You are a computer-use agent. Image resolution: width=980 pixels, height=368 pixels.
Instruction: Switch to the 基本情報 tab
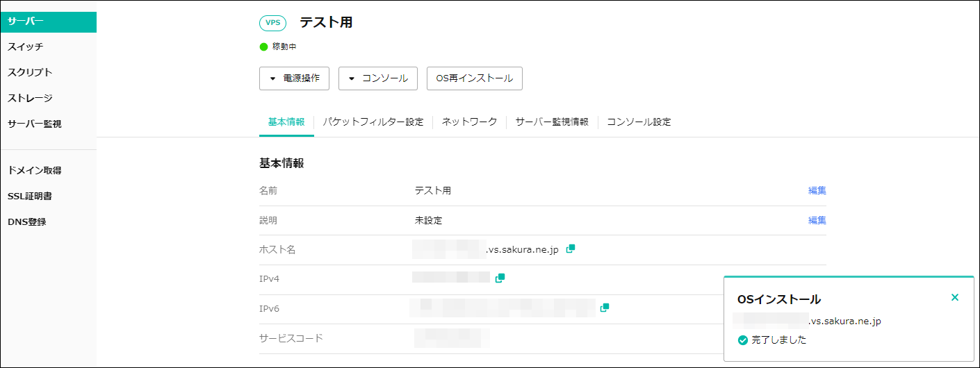pyautogui.click(x=286, y=122)
